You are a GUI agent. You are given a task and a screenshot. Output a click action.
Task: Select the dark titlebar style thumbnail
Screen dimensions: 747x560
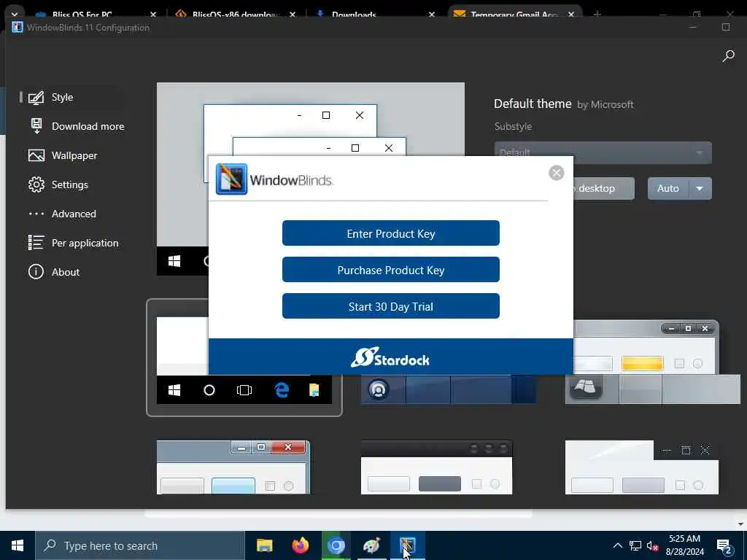(x=436, y=467)
